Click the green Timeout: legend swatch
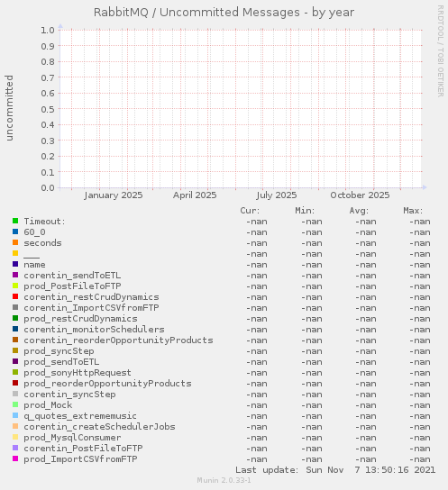Image resolution: width=448 pixels, height=490 pixels. coord(15,221)
